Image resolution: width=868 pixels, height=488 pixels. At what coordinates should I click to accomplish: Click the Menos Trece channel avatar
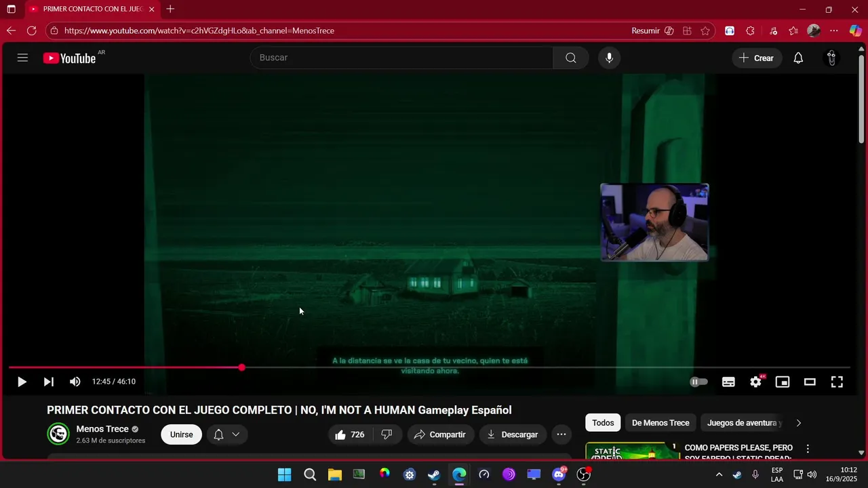[58, 434]
